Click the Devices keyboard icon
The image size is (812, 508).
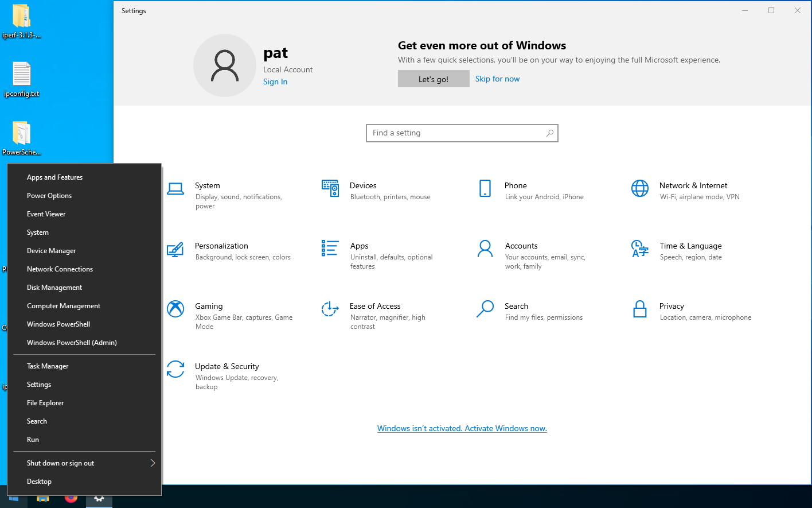pos(330,188)
